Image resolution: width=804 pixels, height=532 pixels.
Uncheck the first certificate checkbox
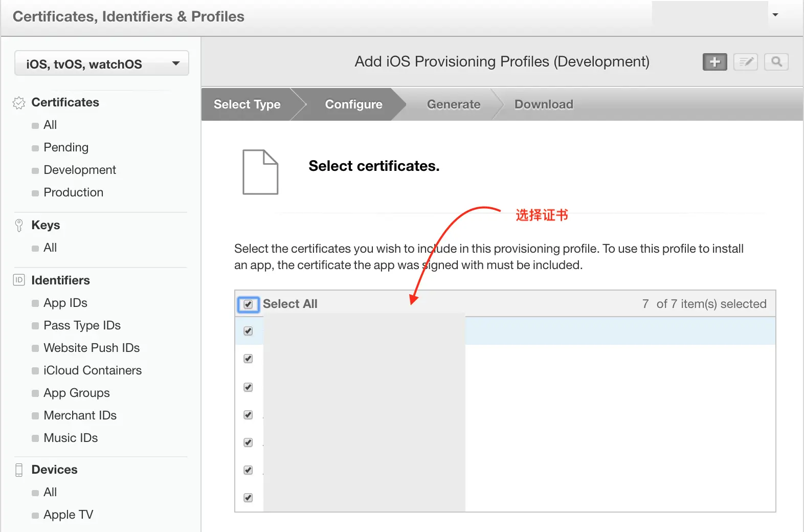coord(248,331)
